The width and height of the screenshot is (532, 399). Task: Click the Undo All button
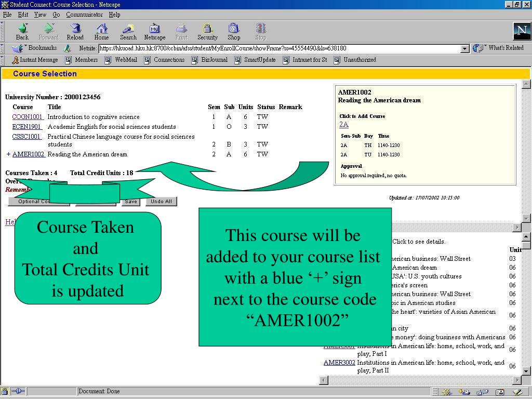(x=161, y=202)
